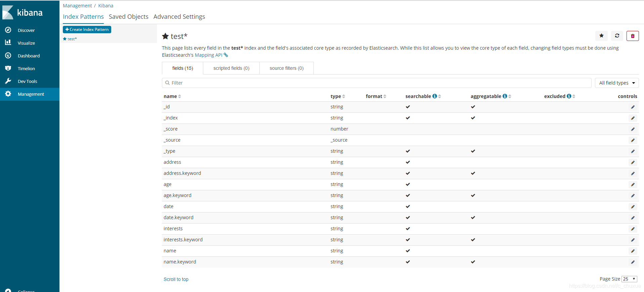Click 'interests.keyword' field name
644x292 pixels.
[183, 240]
